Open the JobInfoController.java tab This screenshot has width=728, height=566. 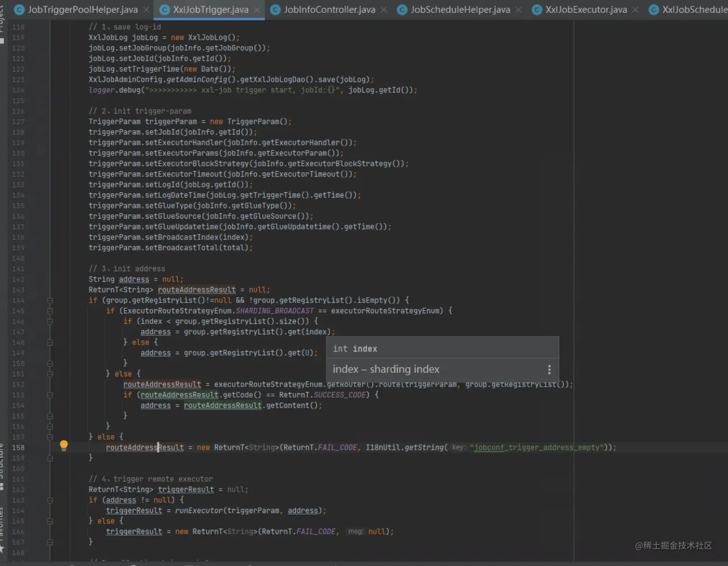[329, 10]
